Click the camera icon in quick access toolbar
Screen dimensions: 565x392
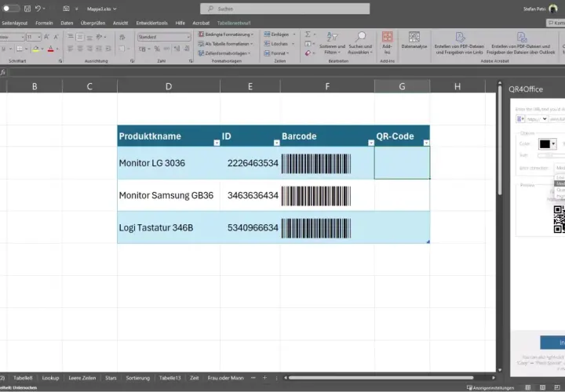pyautogui.click(x=66, y=9)
